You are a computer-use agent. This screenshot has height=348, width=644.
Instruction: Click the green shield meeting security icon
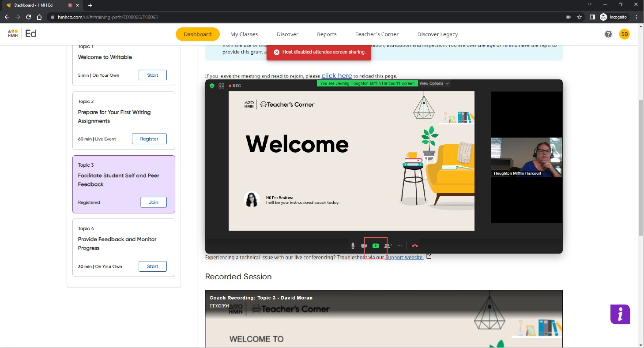point(212,86)
